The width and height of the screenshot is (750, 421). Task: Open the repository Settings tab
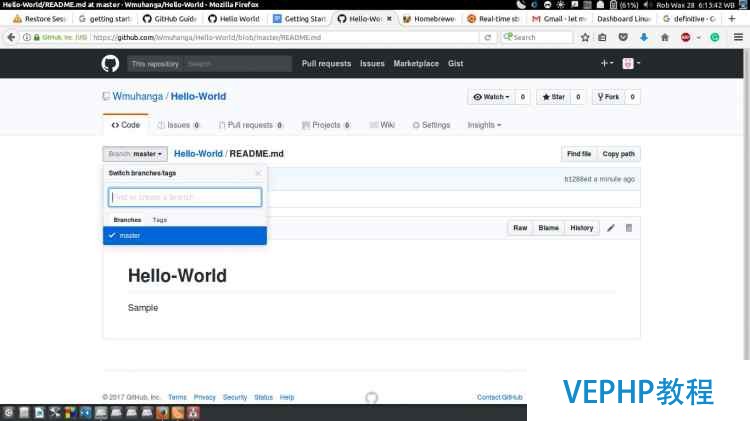coord(431,125)
